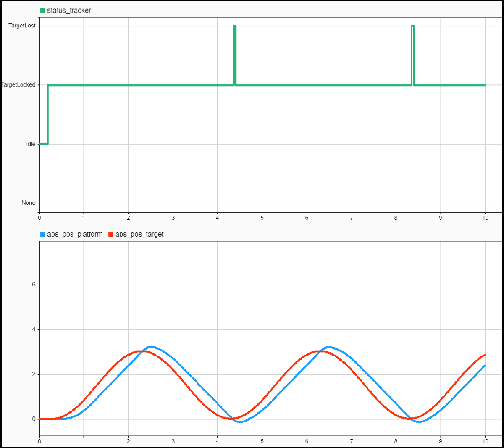The width and height of the screenshot is (504, 448).
Task: Click the time axis tick labeled 5
Action: [262, 218]
